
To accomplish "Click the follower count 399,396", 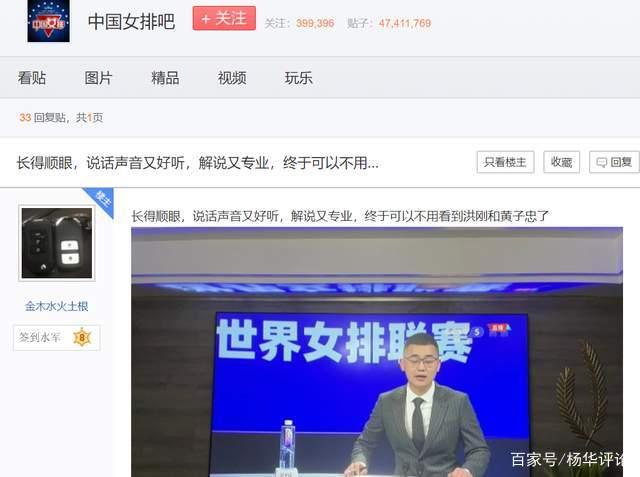I will coord(315,23).
